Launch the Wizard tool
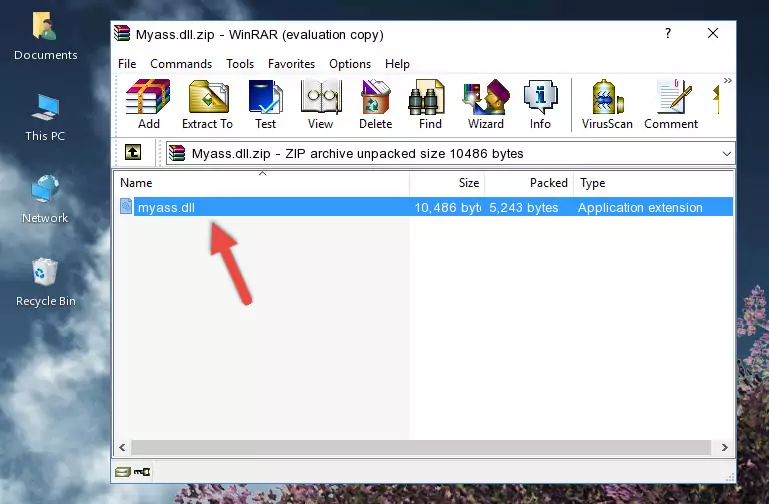This screenshot has width=769, height=504. (x=486, y=104)
